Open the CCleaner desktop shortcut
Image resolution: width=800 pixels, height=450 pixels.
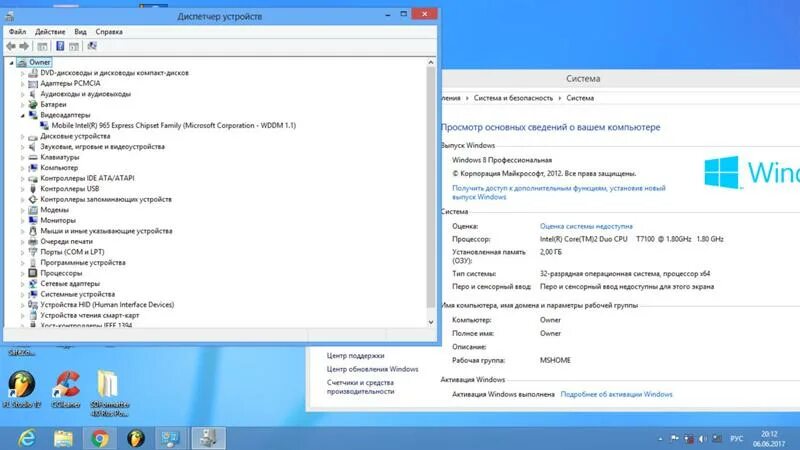(x=66, y=390)
